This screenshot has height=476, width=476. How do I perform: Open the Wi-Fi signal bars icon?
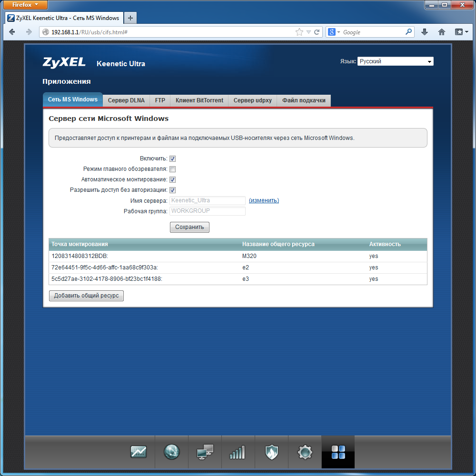238,452
